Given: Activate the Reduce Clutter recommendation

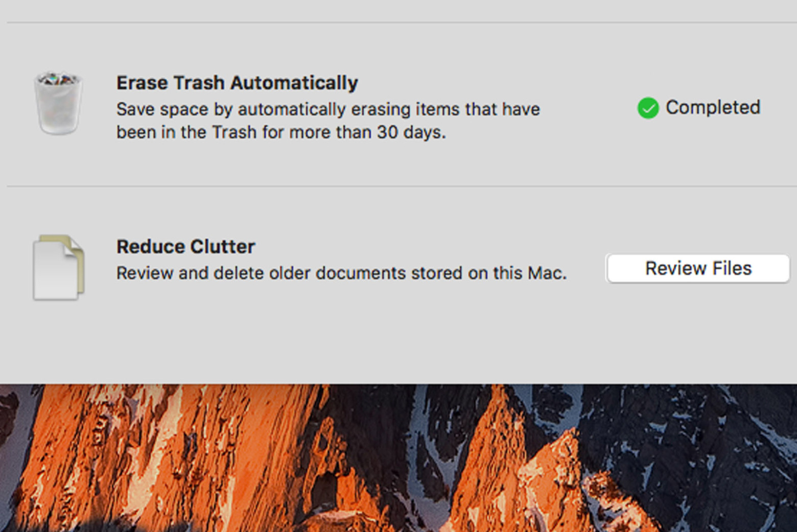Looking at the screenshot, I should click(697, 268).
